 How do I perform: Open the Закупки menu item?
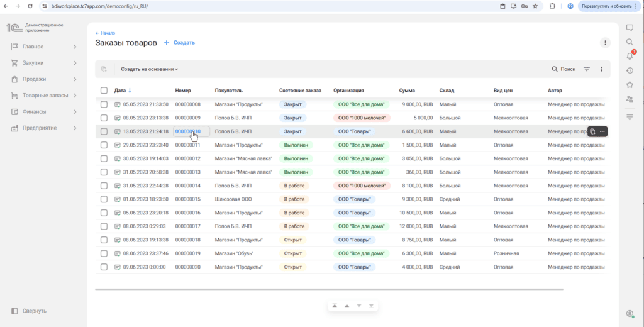click(x=33, y=63)
